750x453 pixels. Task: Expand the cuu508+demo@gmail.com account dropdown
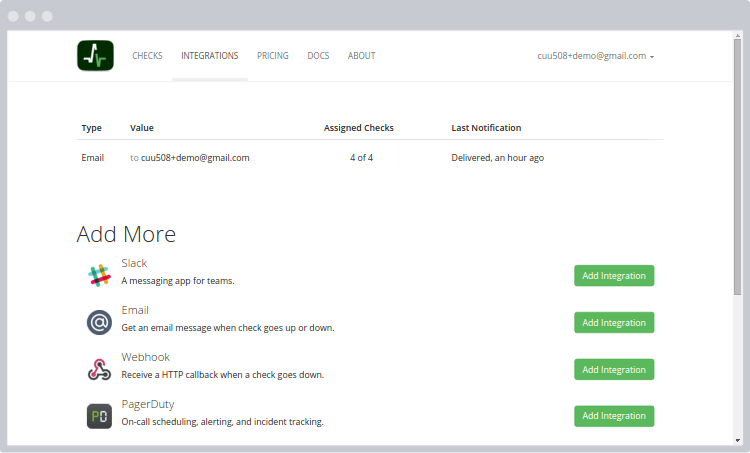point(595,56)
